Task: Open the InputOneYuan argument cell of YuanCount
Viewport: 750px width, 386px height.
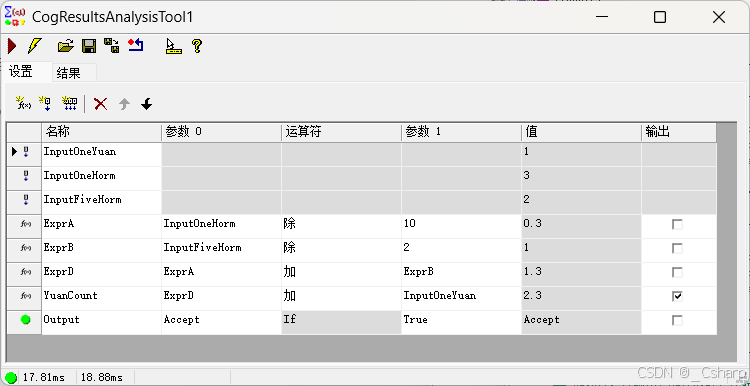Action: click(x=461, y=298)
